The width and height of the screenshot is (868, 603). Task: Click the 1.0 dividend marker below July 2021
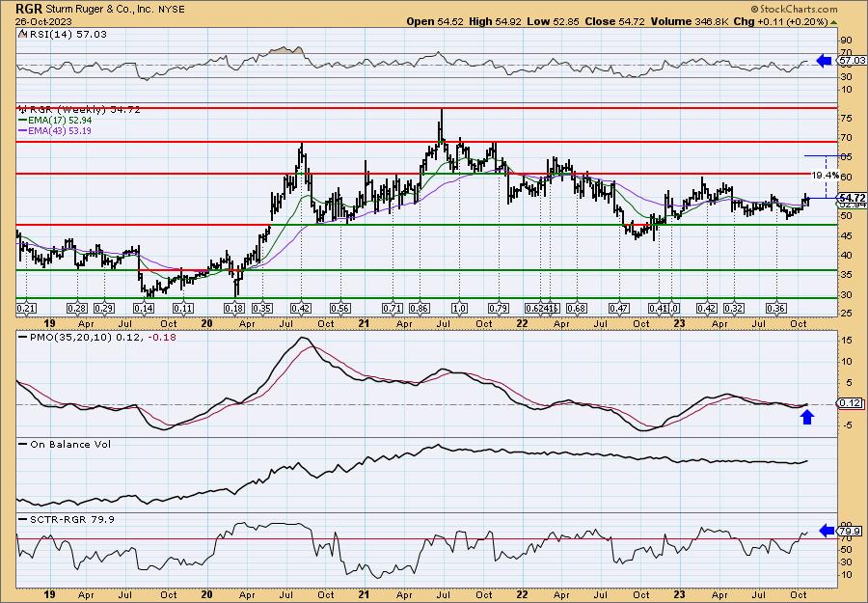[459, 308]
